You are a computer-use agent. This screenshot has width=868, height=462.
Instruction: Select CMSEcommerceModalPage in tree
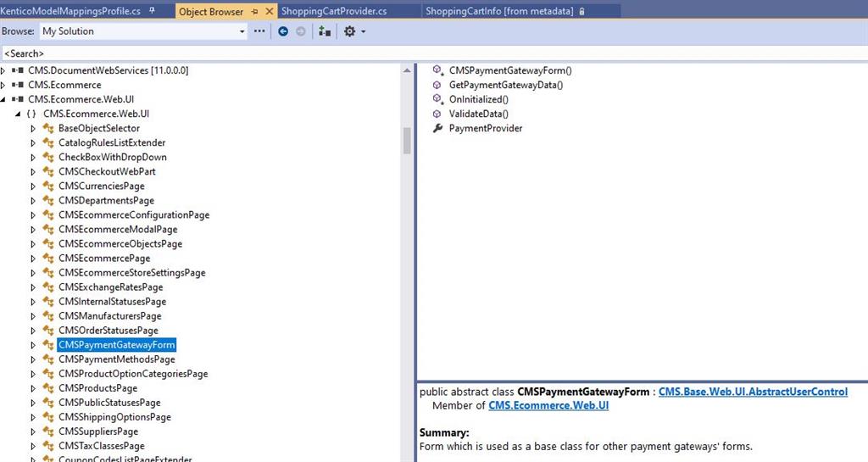118,229
